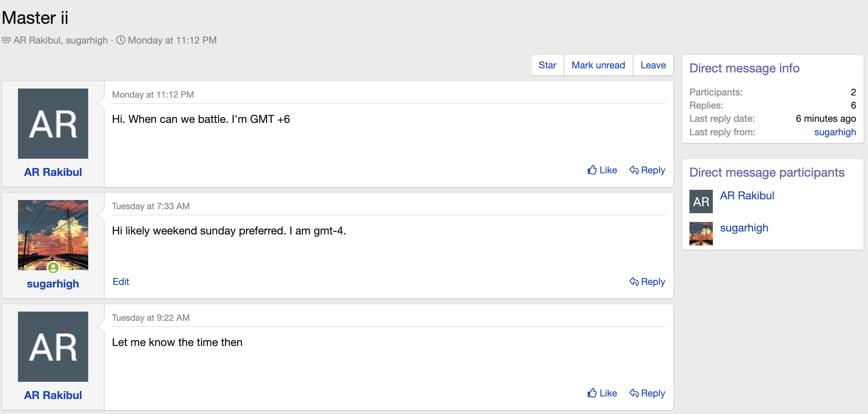Like the 'Let me know the time' message

click(602, 393)
